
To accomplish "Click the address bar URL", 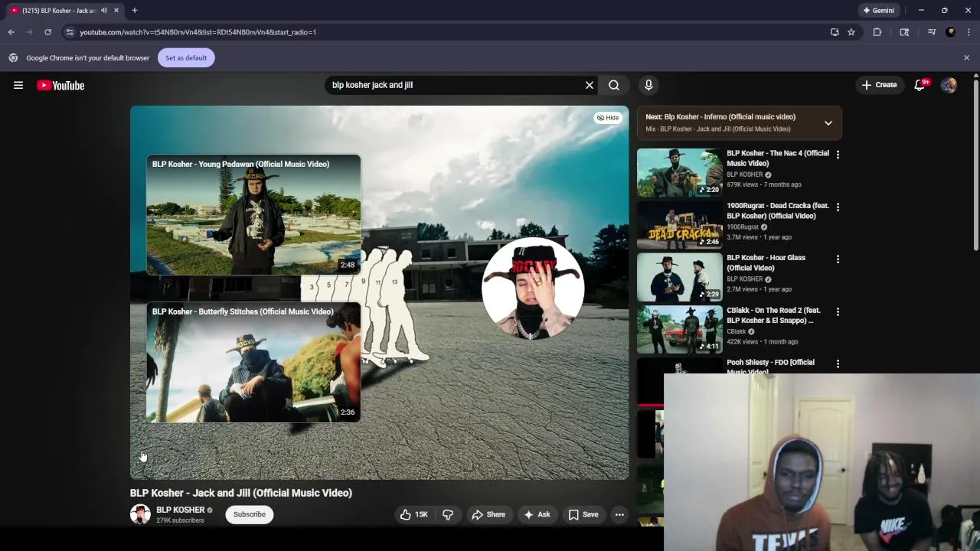I will click(x=198, y=32).
